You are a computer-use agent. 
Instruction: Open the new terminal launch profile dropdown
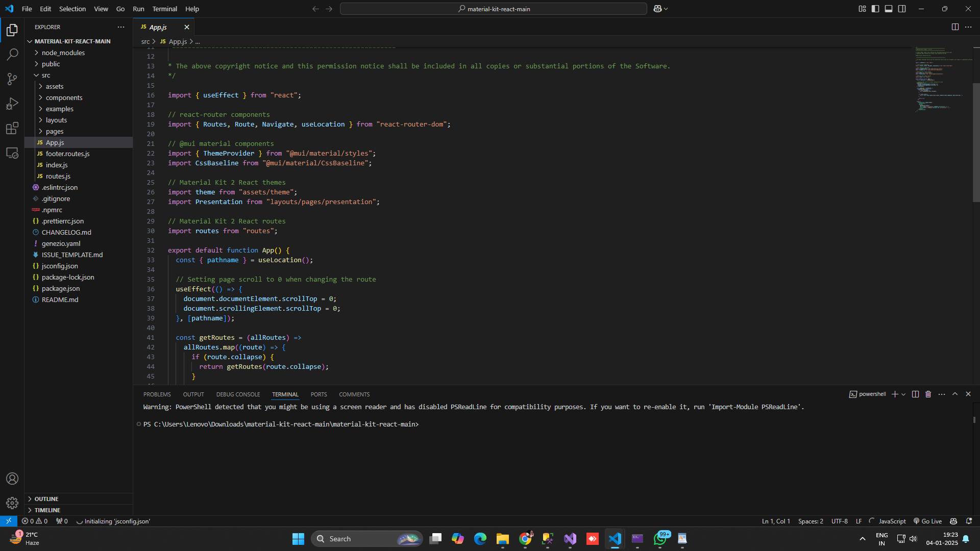(x=903, y=394)
